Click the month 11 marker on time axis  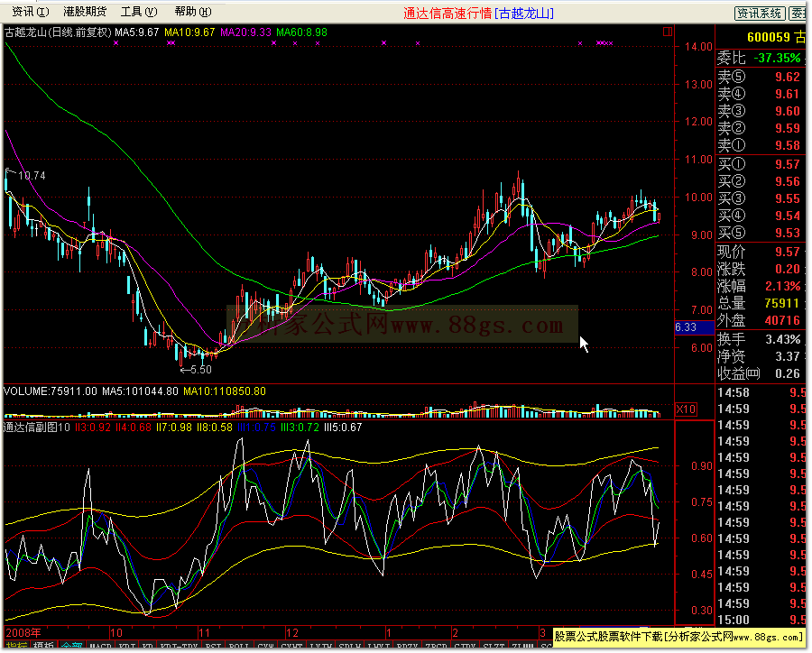(x=204, y=632)
